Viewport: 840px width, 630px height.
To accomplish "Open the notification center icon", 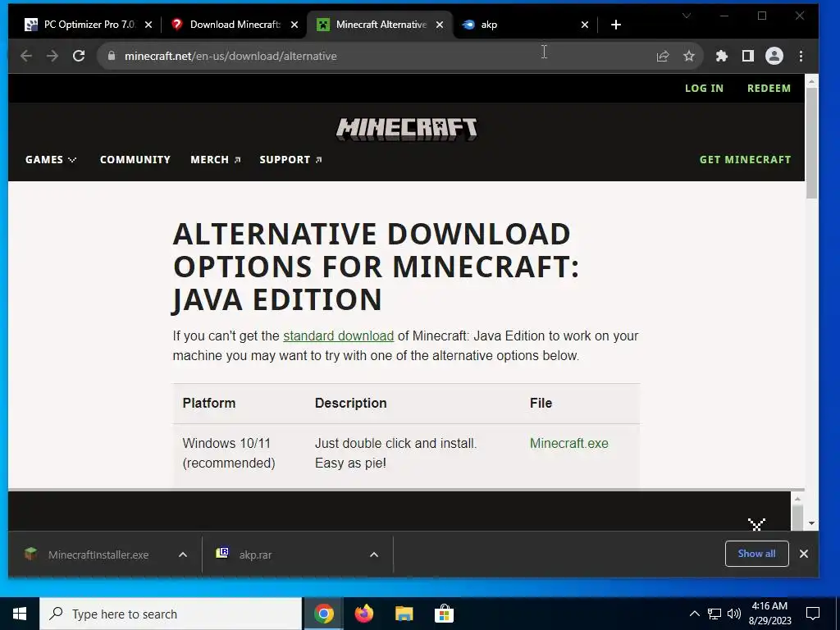I will pos(813,614).
